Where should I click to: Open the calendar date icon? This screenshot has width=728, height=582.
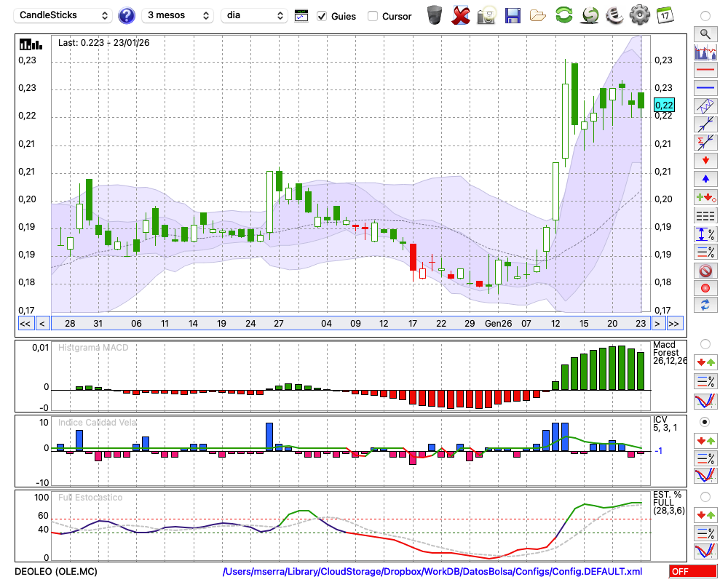pos(664,15)
